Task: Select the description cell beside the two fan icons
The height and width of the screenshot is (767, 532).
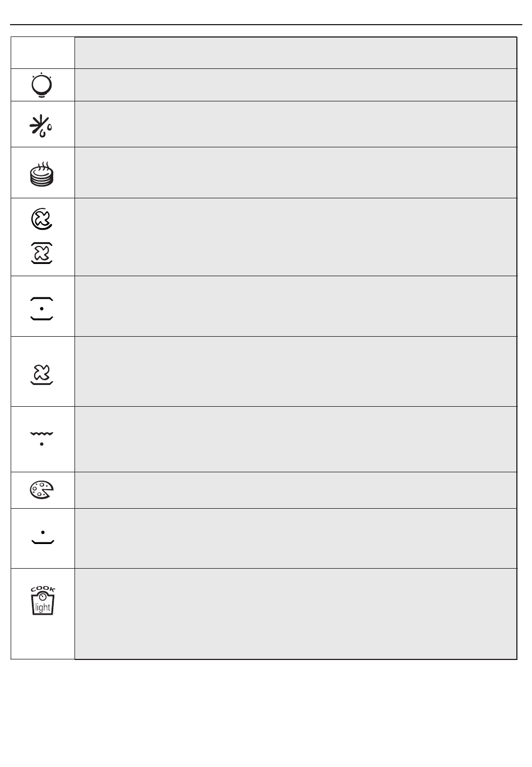Action: (x=295, y=237)
